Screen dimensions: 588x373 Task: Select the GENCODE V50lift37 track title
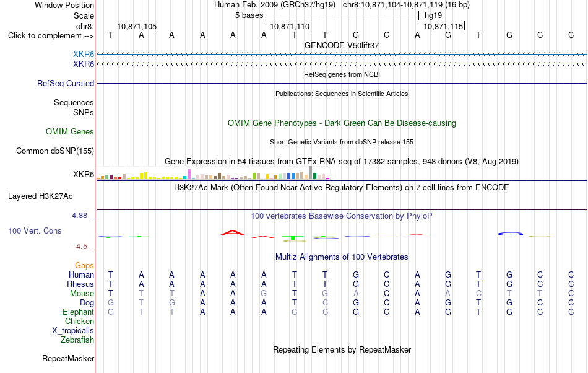coord(342,45)
